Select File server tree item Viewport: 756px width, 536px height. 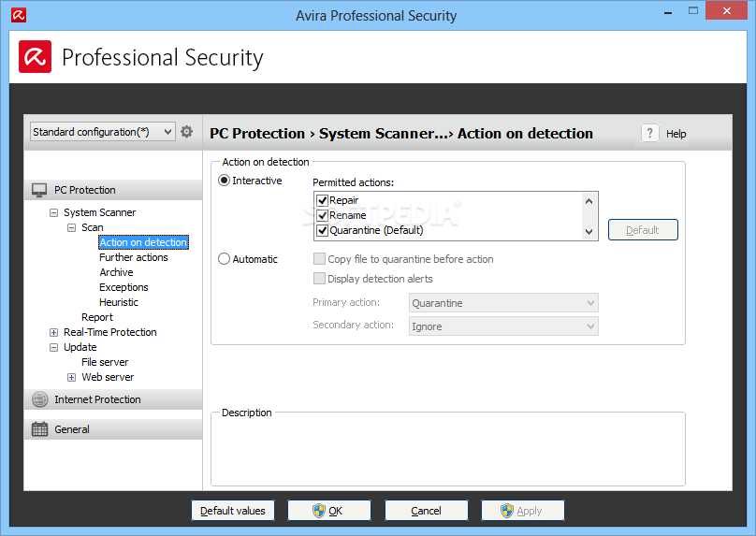(105, 362)
